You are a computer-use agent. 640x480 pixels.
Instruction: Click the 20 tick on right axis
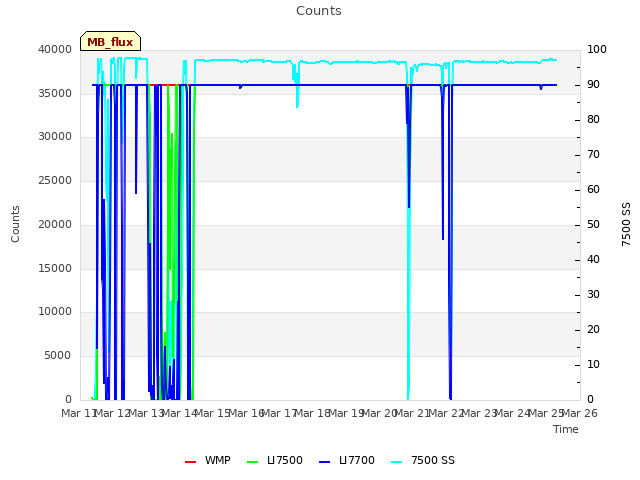(593, 329)
